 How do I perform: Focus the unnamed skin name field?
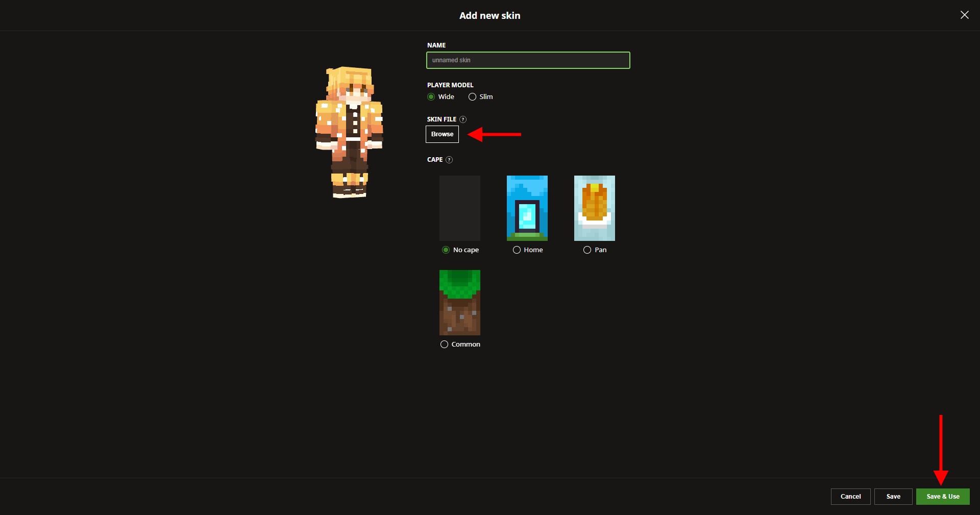coord(528,60)
